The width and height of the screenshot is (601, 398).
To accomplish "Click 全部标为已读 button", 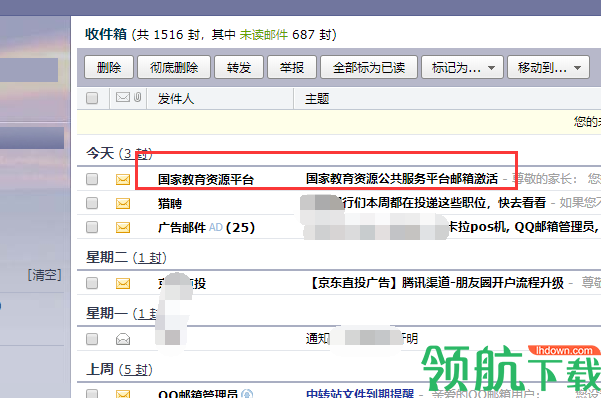I will tap(369, 67).
